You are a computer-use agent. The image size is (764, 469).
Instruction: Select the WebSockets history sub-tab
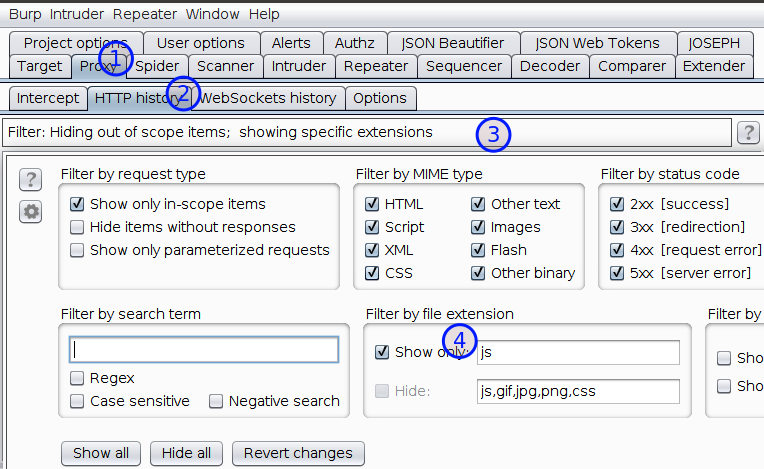click(268, 98)
